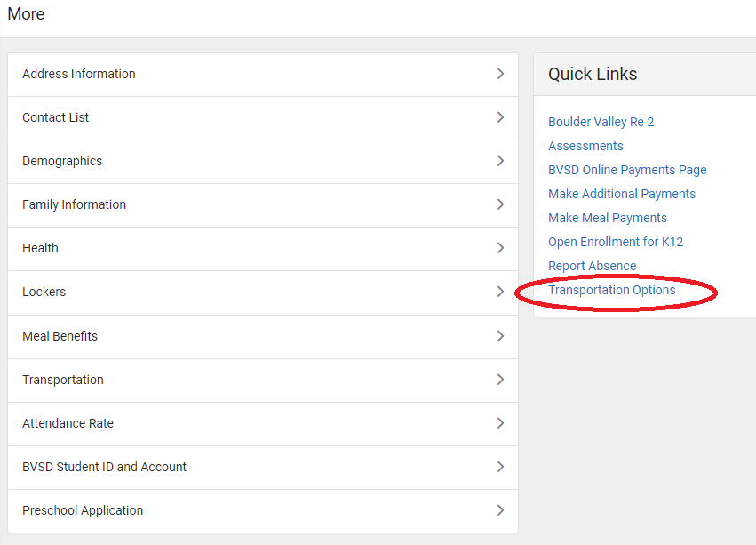Click chevron arrow on the Lockers row

(x=500, y=292)
